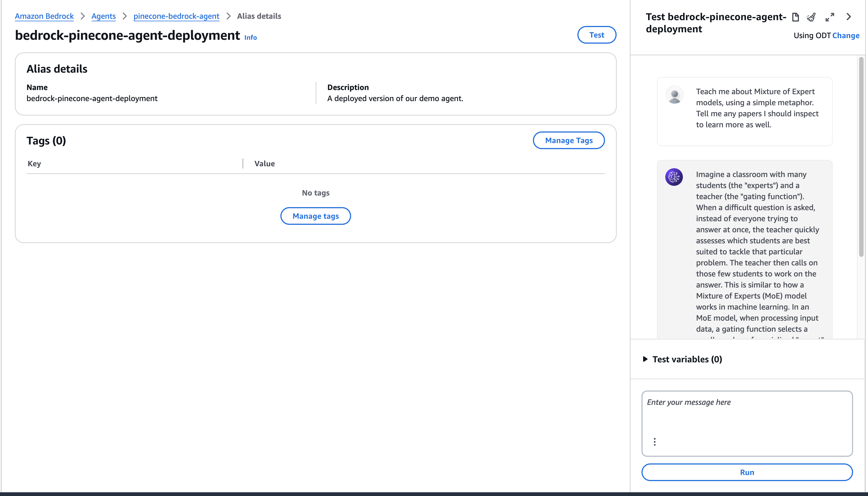Click Manage tags under No tags

coord(315,216)
